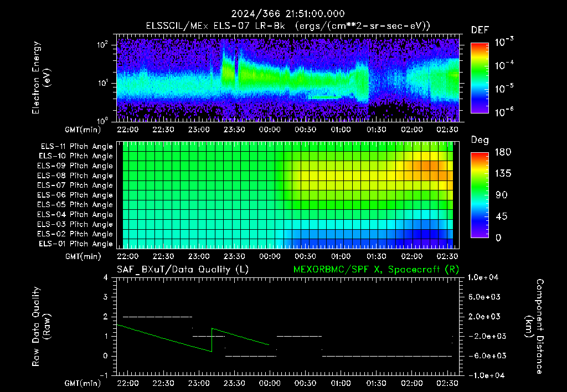Click the 10^-6 DEF scale value

(x=504, y=112)
